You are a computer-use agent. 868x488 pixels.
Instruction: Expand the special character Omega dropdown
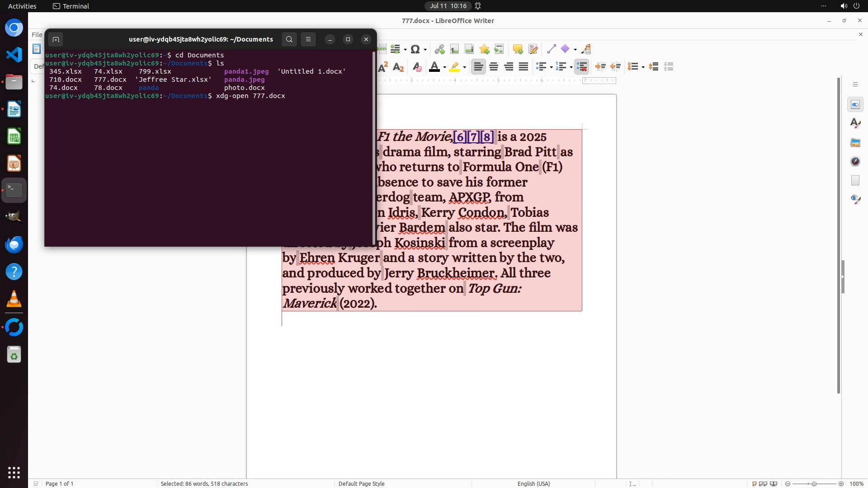(x=425, y=50)
